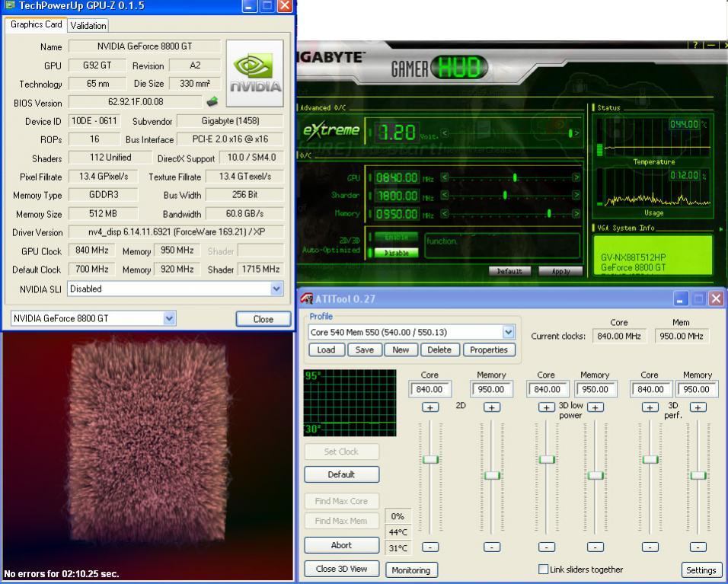728x584 pixels.
Task: Lower Shader clock with the left arrow in Gamer HUD
Action: click(444, 196)
